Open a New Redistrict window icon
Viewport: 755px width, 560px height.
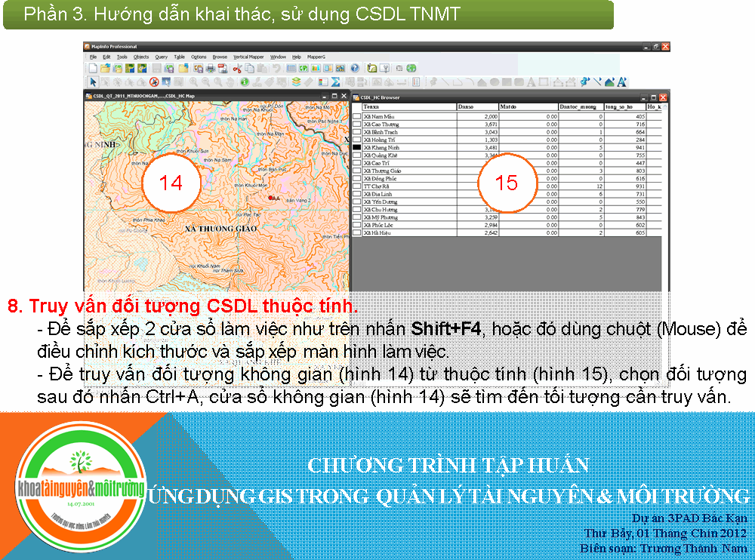(341, 69)
